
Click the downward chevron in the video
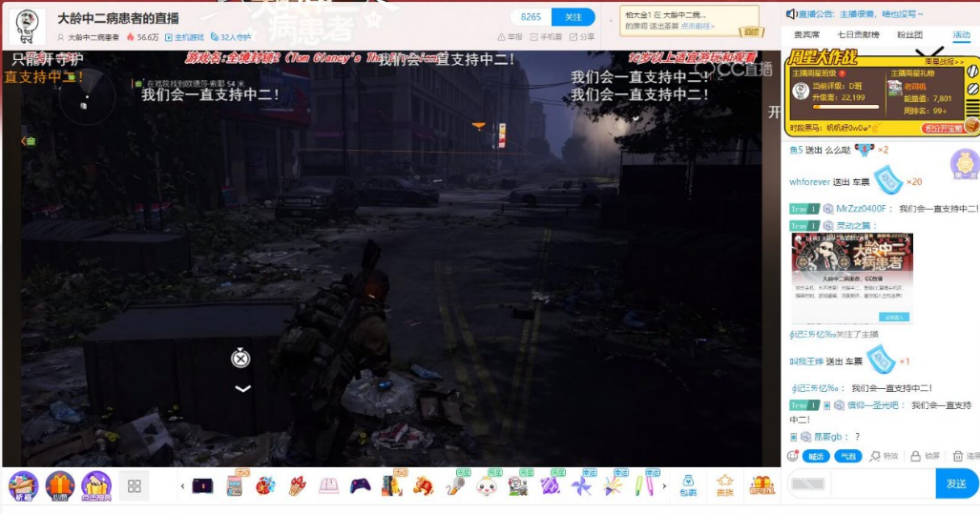point(242,388)
